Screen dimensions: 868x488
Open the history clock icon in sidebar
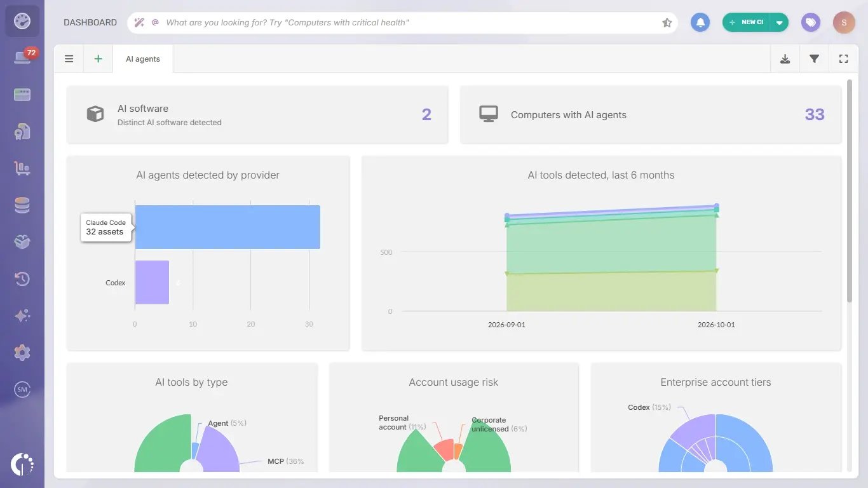(x=22, y=279)
